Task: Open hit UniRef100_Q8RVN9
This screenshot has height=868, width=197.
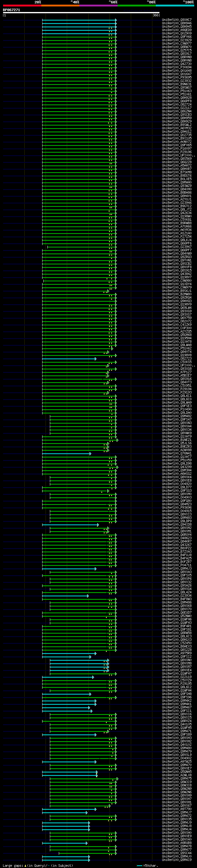Action: coord(177,57)
